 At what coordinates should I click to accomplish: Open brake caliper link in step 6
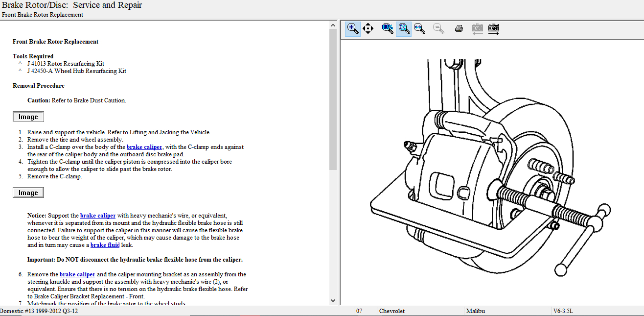(x=77, y=274)
